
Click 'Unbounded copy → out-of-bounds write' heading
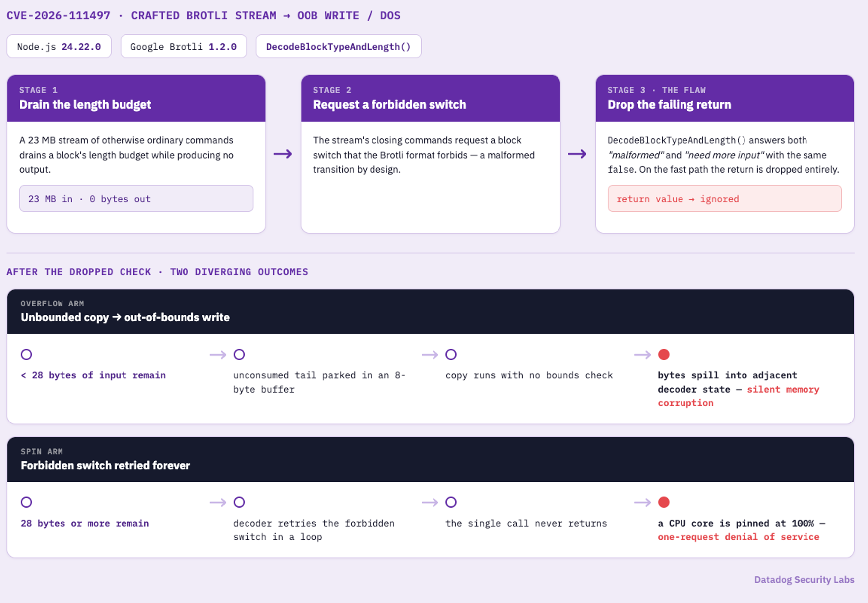[125, 317]
